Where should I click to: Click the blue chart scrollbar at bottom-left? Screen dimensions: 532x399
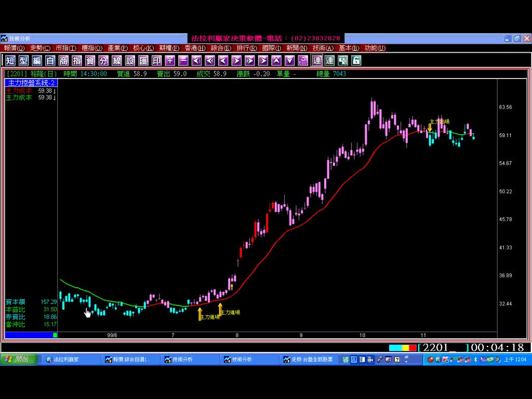(x=29, y=335)
